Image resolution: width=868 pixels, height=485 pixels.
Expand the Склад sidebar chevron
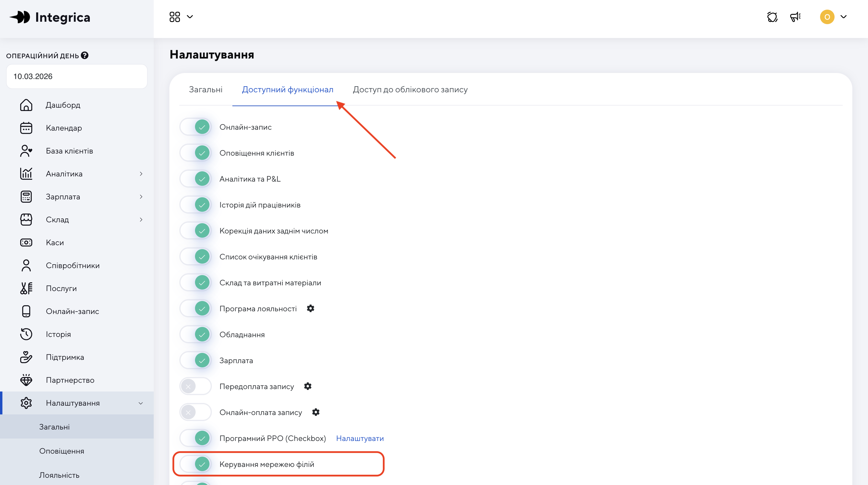(141, 220)
